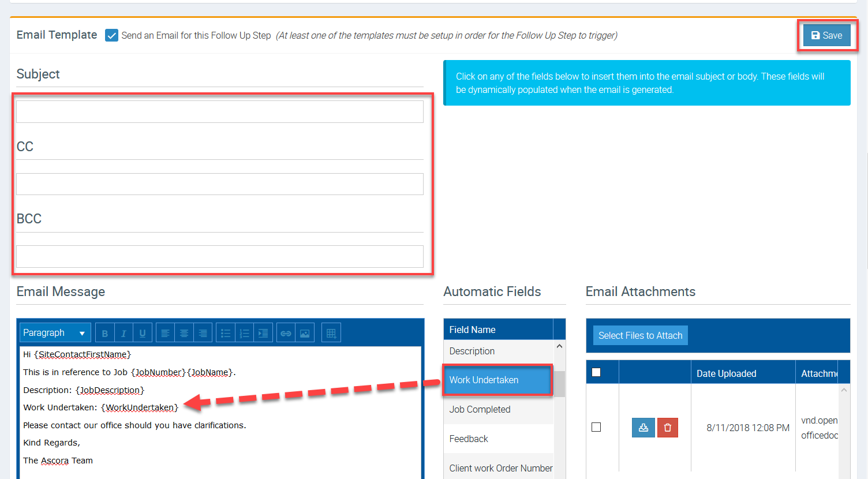Uncheck Send an Email for this Follow Up Step

[111, 35]
